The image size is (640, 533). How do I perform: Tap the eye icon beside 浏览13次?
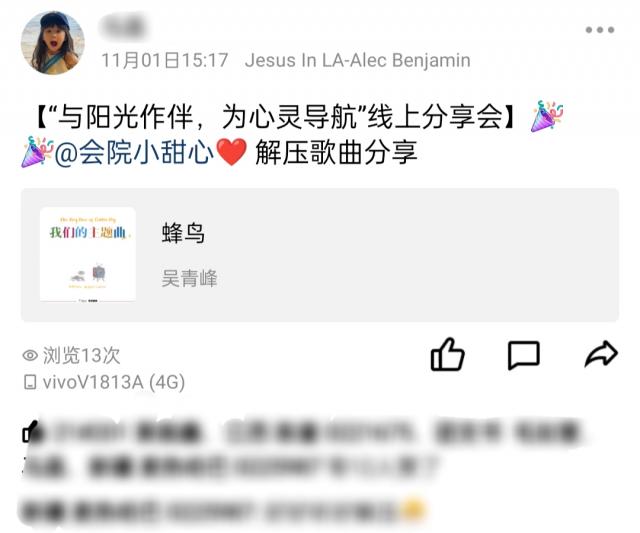(30, 355)
